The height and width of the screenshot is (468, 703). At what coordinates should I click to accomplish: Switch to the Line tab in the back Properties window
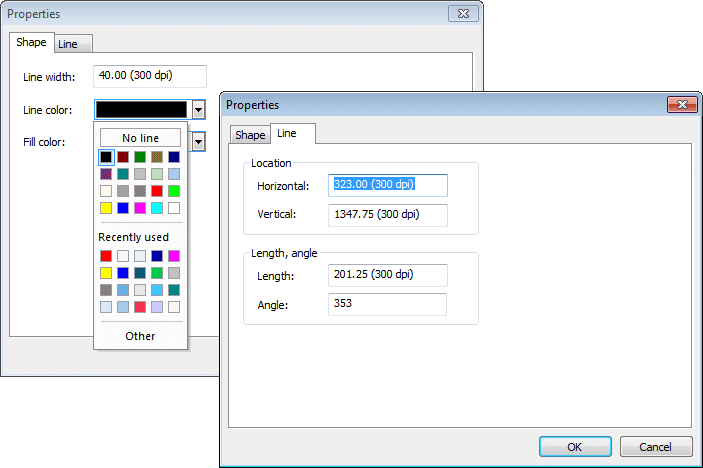point(74,44)
